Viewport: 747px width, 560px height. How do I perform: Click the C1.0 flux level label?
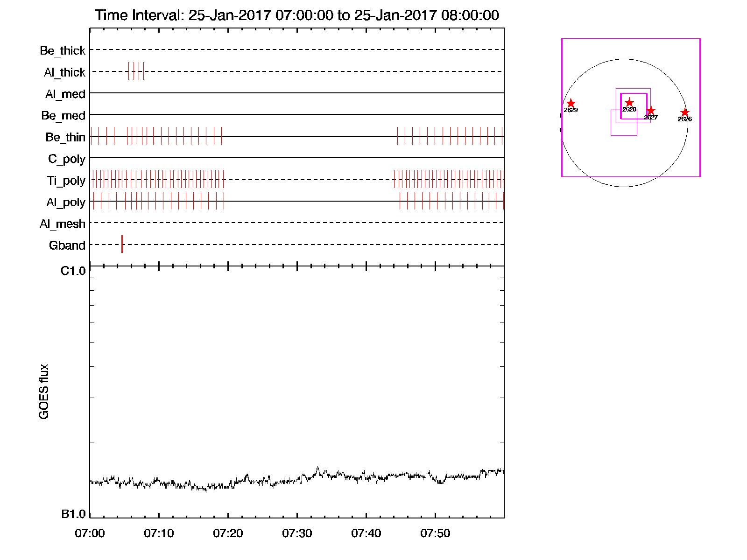click(73, 271)
